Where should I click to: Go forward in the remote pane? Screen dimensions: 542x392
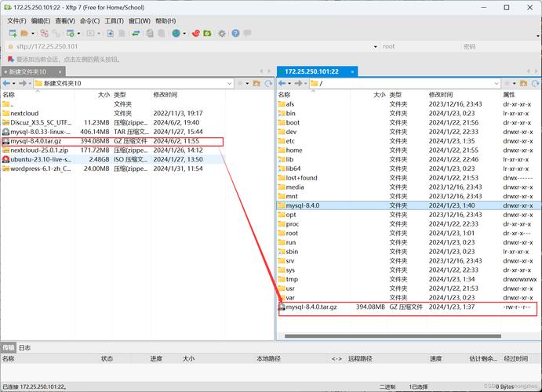tap(298, 83)
